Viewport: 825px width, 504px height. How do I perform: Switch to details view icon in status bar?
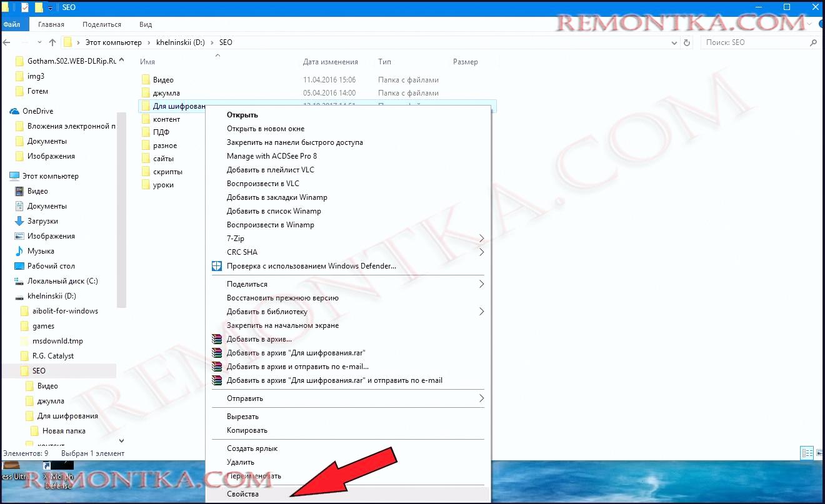806,453
